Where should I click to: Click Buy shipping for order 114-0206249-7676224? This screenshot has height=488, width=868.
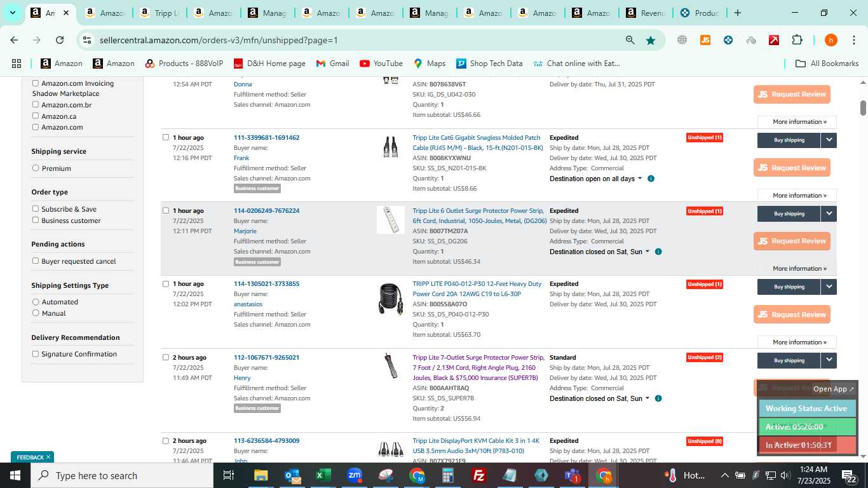789,213
